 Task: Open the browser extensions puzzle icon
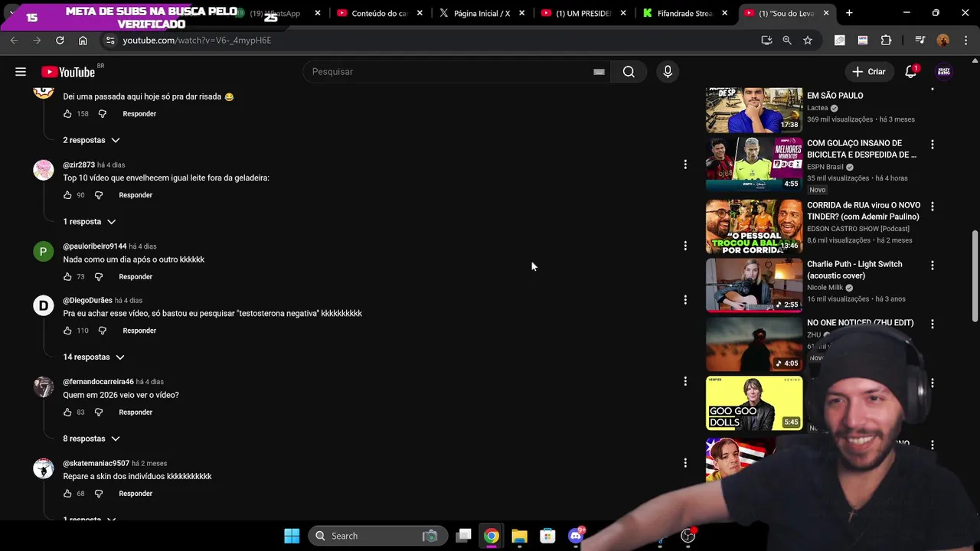886,41
